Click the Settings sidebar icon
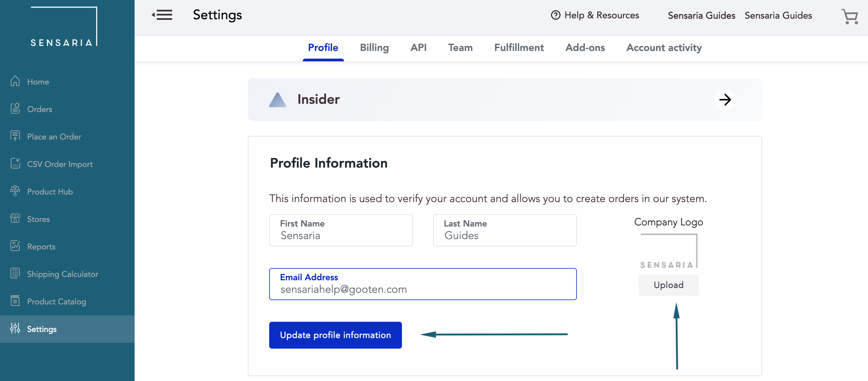The height and width of the screenshot is (381, 868). 15,328
